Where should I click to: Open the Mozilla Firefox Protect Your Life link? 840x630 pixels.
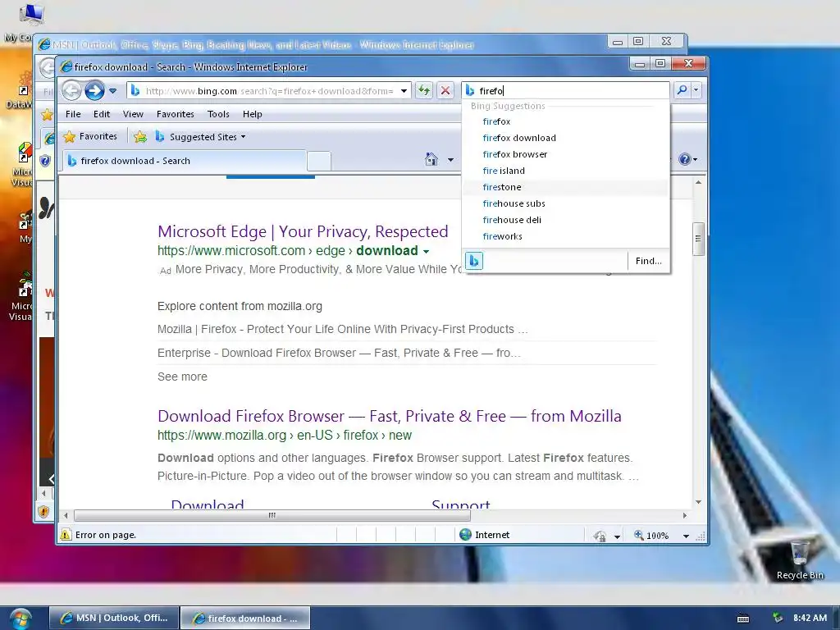pos(343,329)
